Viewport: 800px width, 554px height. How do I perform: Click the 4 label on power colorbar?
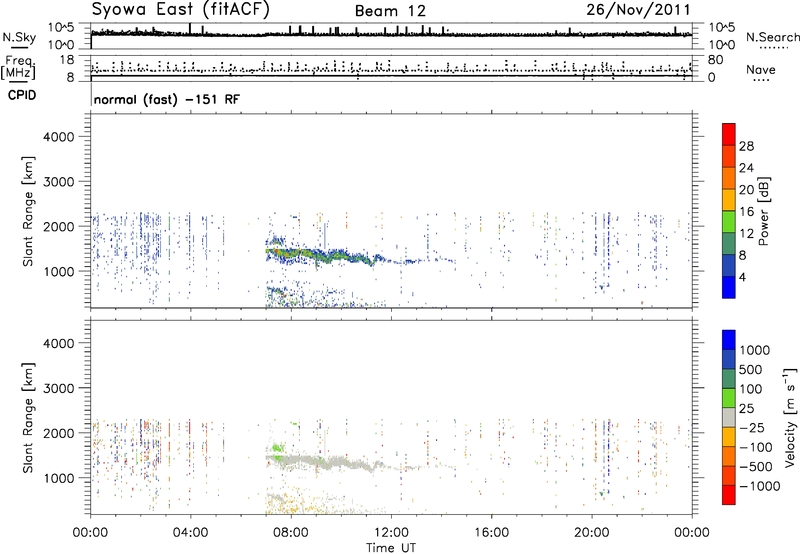pos(742,277)
